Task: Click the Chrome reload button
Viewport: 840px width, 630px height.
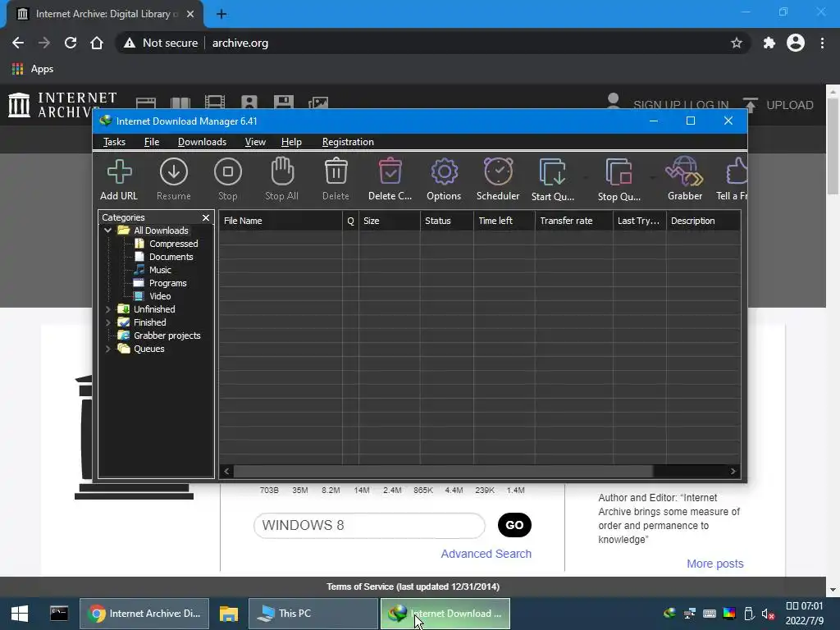Action: click(71, 43)
